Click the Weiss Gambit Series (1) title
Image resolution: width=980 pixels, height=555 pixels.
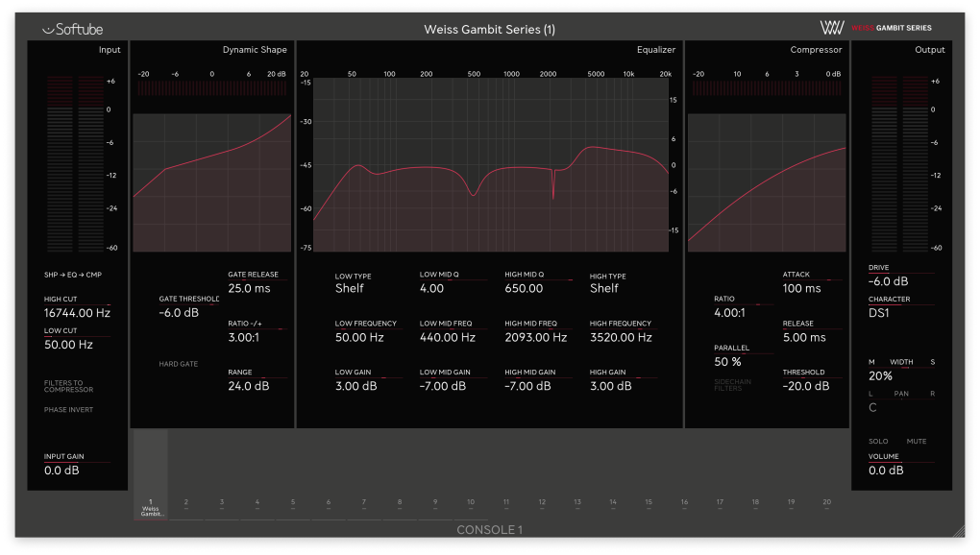pyautogui.click(x=489, y=30)
